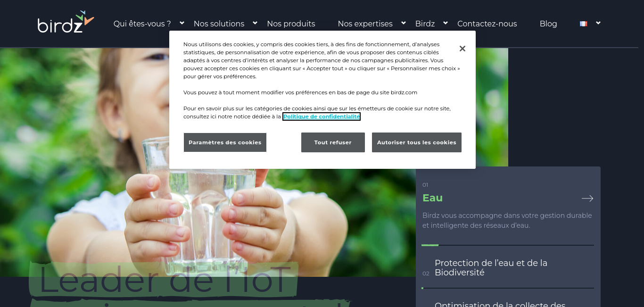Select Protection de l'eau et Biodiversité
This screenshot has height=307, width=644.
click(491, 268)
